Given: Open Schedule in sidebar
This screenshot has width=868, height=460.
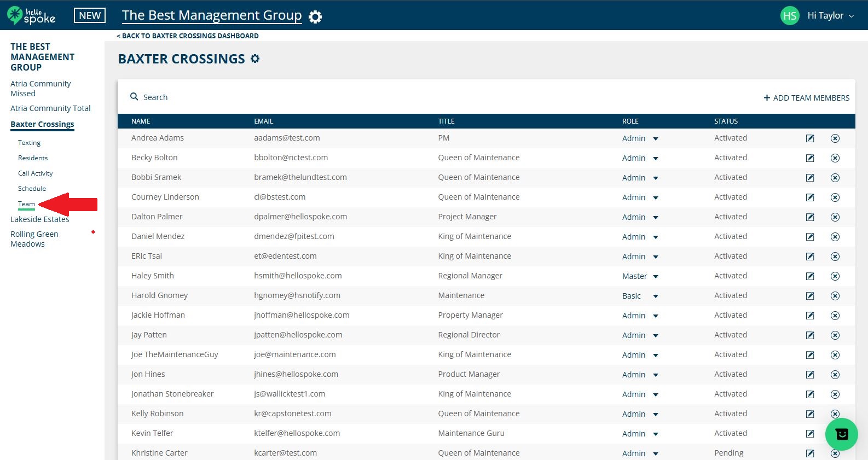Looking at the screenshot, I should coord(32,189).
